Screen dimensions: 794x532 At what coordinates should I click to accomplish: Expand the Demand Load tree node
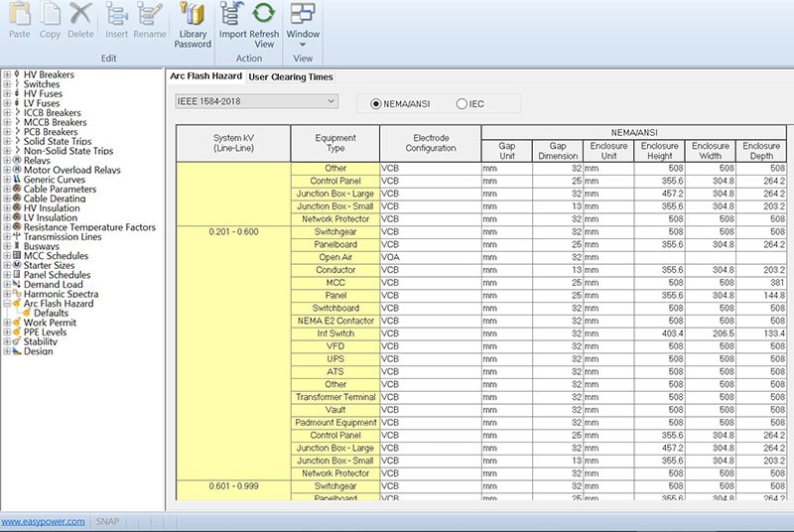pos(7,285)
